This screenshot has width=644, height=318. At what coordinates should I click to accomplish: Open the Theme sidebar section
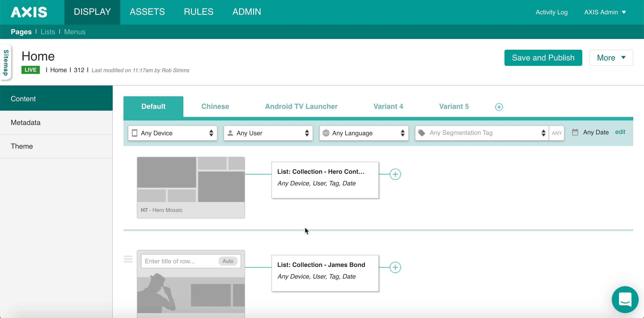click(x=56, y=146)
